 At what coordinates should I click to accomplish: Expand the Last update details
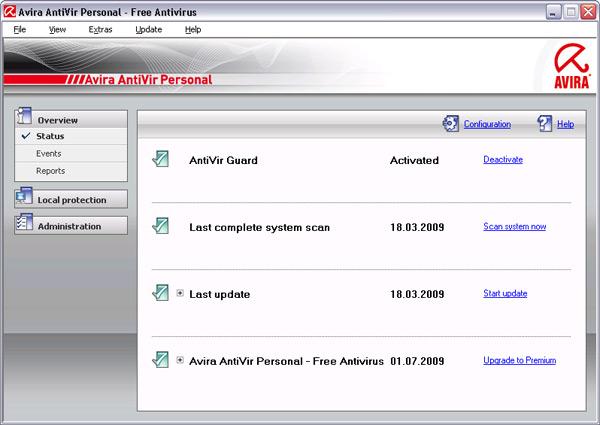180,293
